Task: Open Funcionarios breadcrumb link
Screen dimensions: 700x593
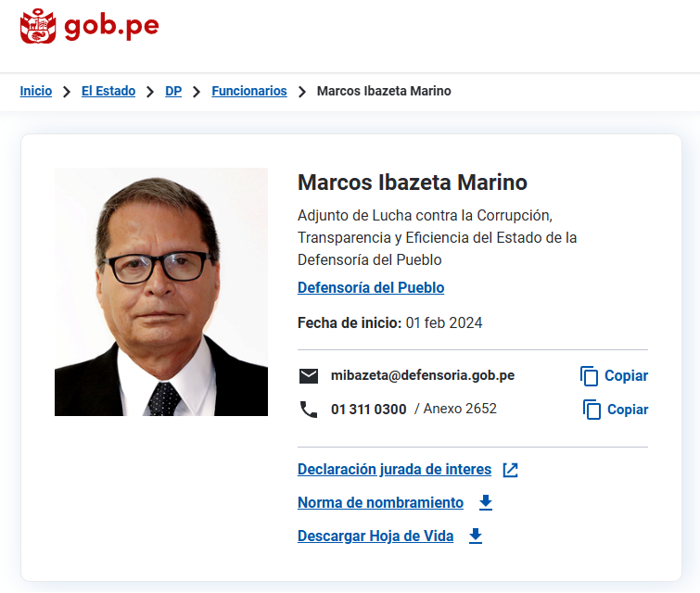Action: tap(249, 91)
